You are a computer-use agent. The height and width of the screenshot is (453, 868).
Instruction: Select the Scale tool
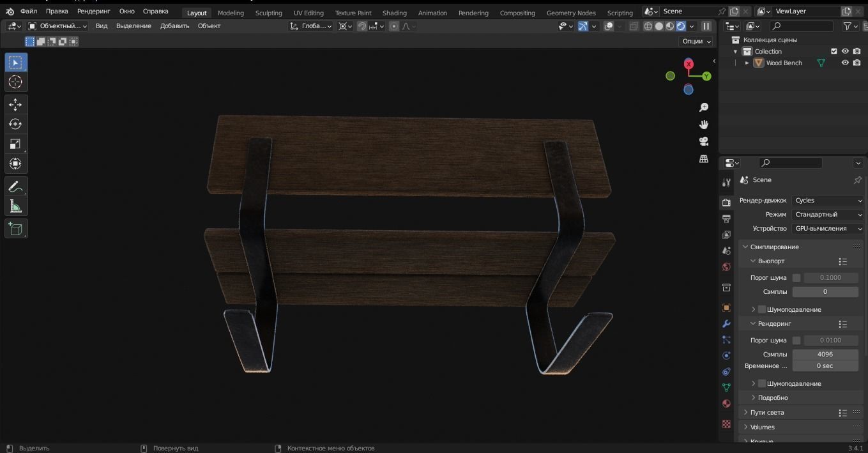tap(16, 144)
